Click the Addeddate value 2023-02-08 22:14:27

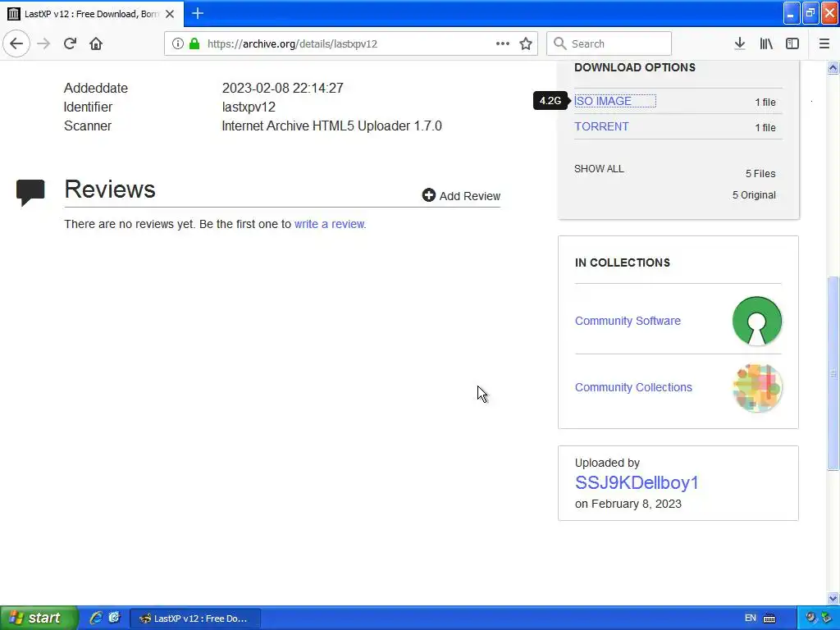click(x=283, y=88)
